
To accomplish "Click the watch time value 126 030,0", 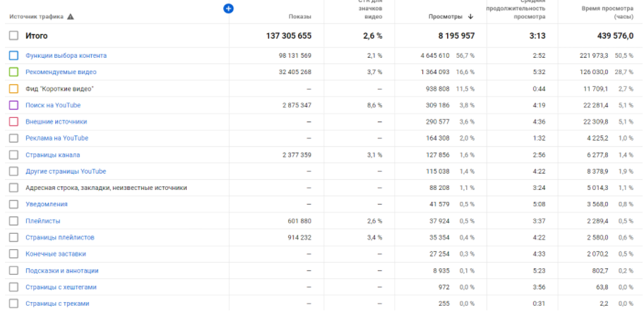I will pyautogui.click(x=595, y=72).
